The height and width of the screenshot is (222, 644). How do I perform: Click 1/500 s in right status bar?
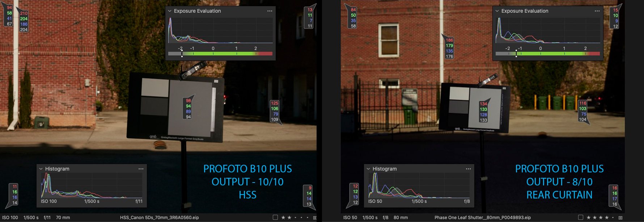point(370,218)
